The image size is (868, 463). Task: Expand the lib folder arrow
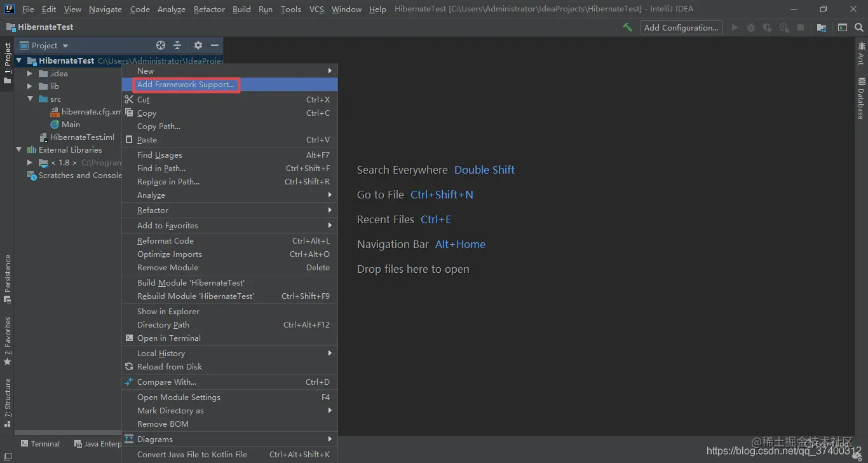pos(30,86)
